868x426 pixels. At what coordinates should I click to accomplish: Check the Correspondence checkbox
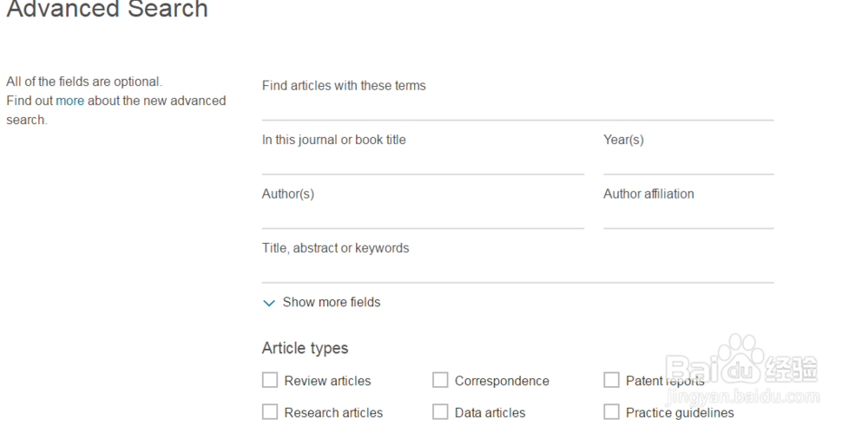pyautogui.click(x=440, y=380)
